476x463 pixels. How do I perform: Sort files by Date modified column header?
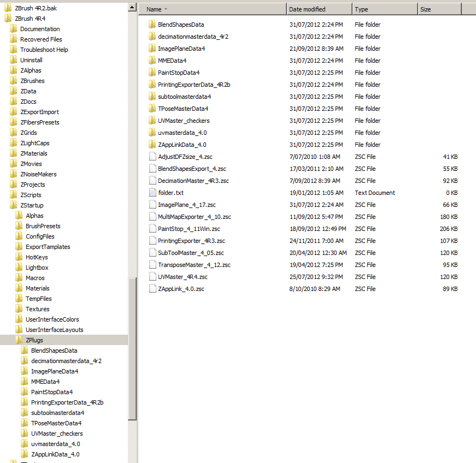click(319, 9)
